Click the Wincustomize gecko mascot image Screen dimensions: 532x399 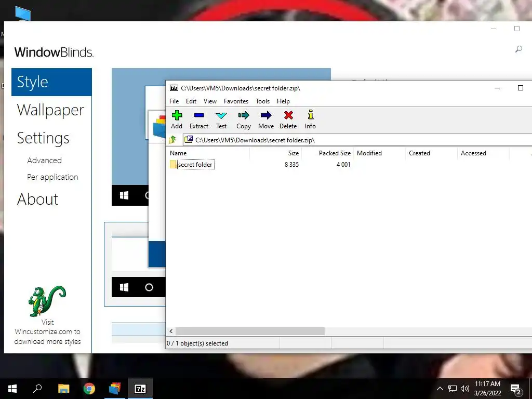tap(47, 301)
